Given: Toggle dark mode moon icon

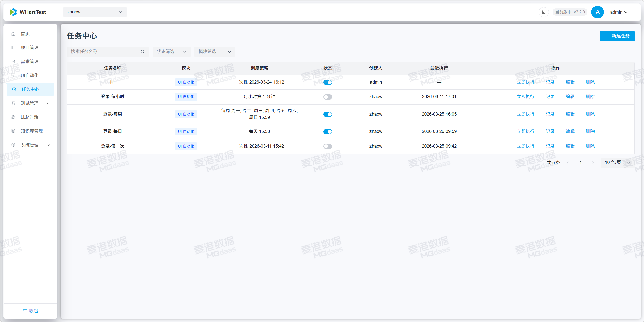Looking at the screenshot, I should [x=543, y=12].
